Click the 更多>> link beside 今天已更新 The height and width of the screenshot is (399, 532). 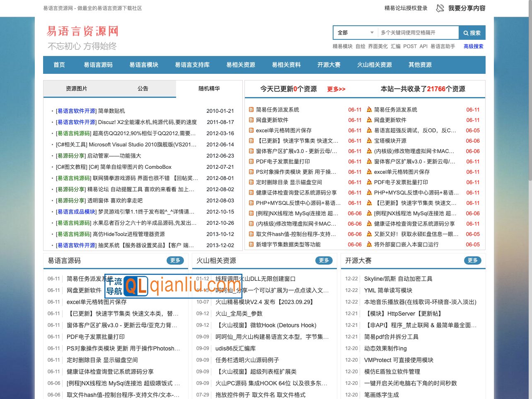pos(336,89)
